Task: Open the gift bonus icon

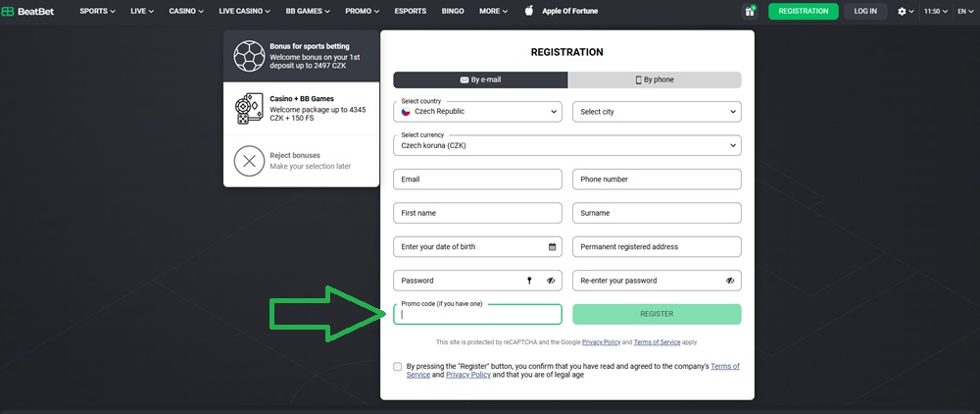Action: [x=751, y=12]
